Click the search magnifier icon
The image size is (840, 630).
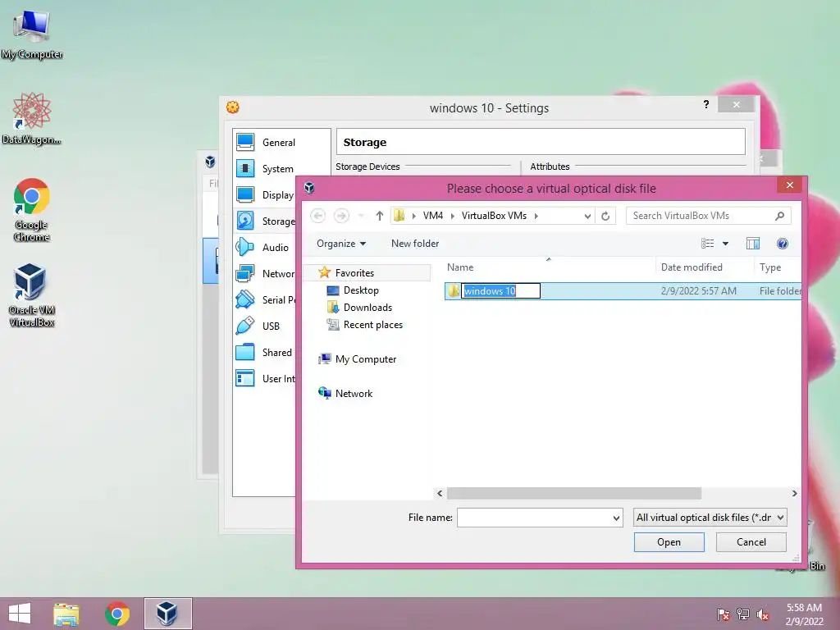(779, 216)
